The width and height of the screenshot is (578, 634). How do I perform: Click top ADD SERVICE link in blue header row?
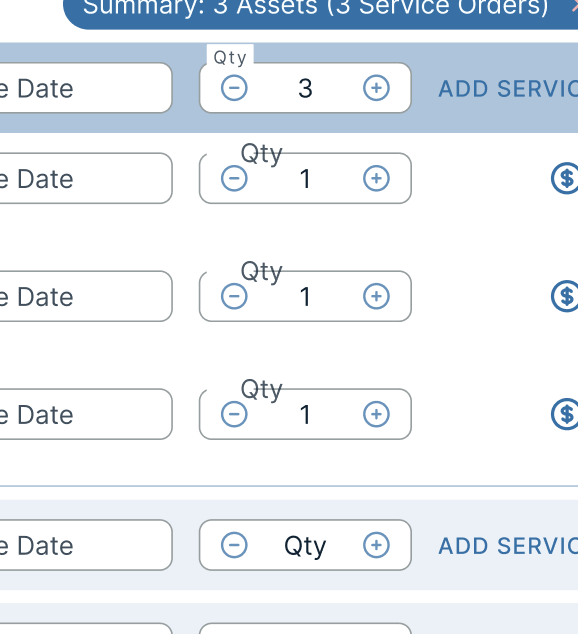coord(508,89)
